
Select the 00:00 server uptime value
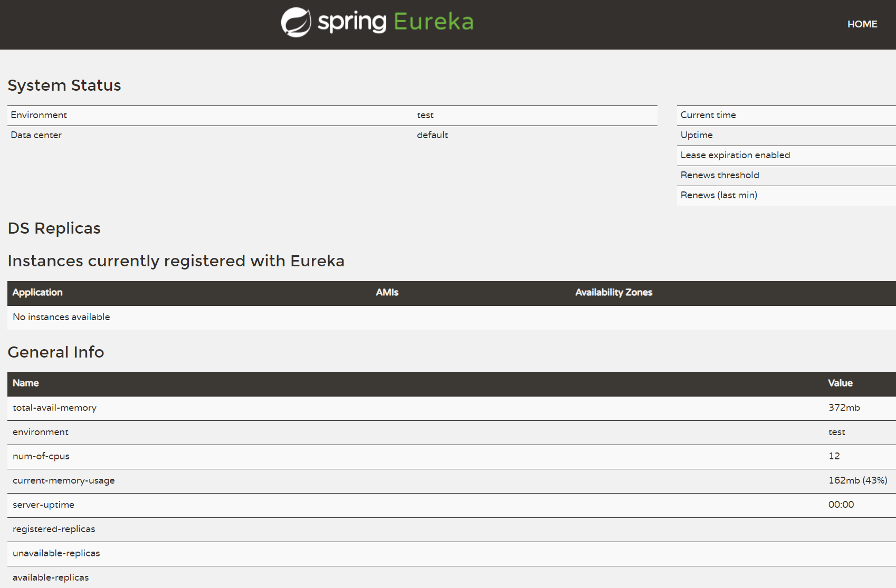click(x=841, y=505)
